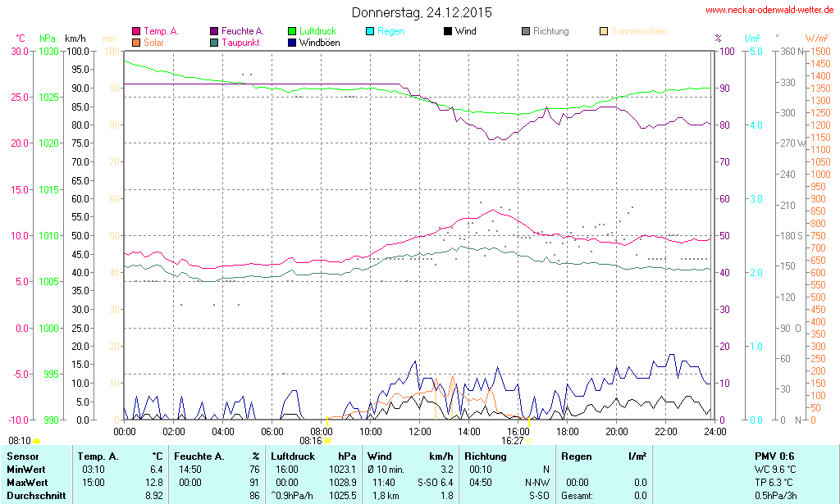The image size is (840, 504).
Task: Select the green Luftdruck legend square
Action: click(x=292, y=31)
